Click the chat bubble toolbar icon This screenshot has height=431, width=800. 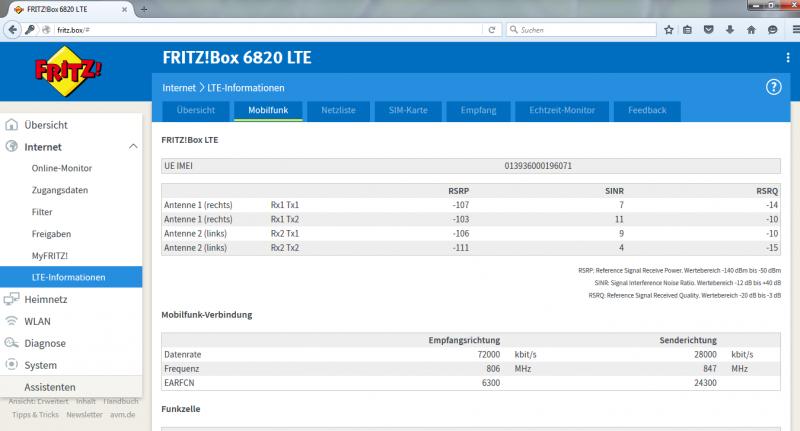pos(772,30)
